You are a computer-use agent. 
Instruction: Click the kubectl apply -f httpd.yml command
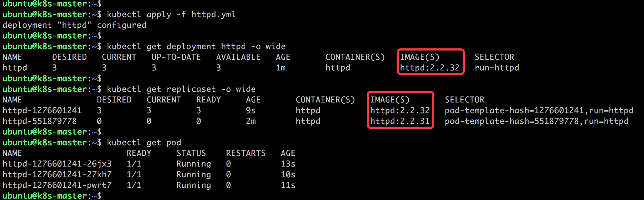point(171,15)
